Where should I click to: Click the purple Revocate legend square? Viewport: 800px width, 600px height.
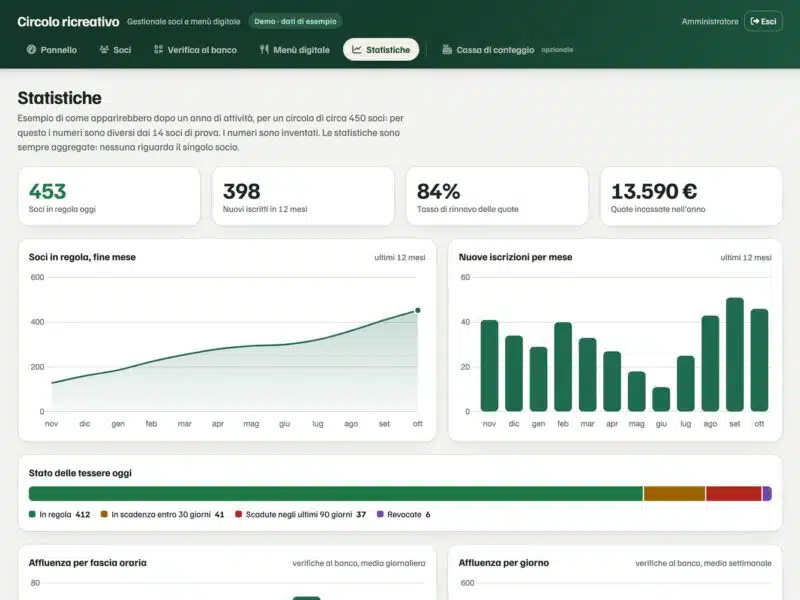click(380, 514)
